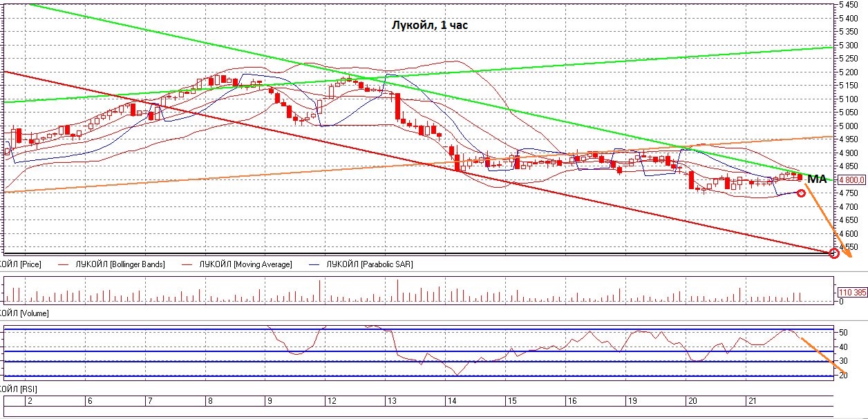Select date 16 on the time axis
Image resolution: width=868 pixels, height=419 pixels.
point(572,401)
